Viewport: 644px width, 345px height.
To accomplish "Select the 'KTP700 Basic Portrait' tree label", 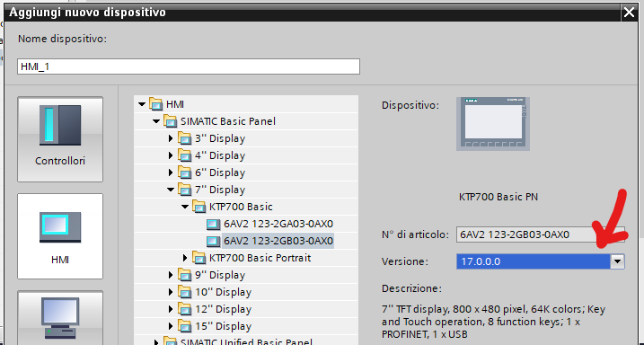I will [260, 258].
